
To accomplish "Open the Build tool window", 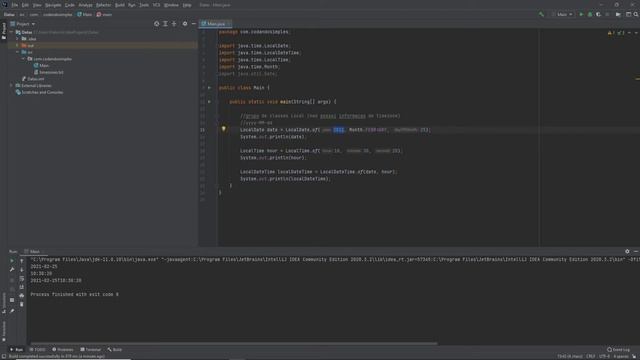I will 115,349.
